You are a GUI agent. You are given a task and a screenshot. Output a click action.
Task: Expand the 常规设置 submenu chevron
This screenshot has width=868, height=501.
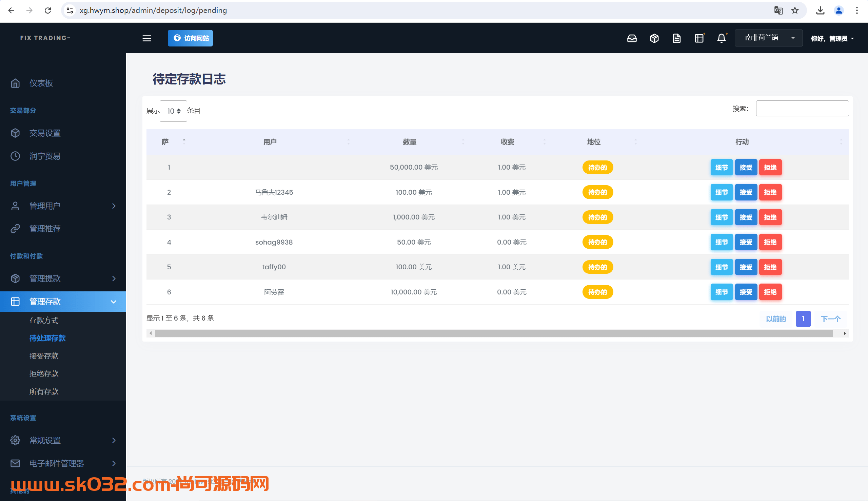pos(114,440)
